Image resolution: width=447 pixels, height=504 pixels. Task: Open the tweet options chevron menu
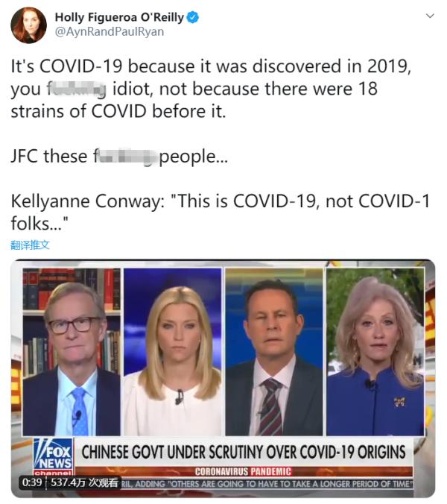(x=430, y=16)
